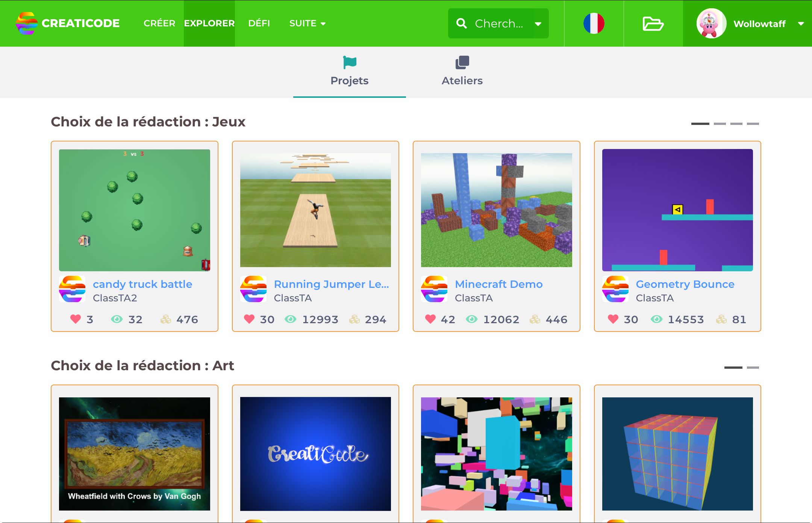Open the blue 3D grid cube thumbnail

click(677, 454)
